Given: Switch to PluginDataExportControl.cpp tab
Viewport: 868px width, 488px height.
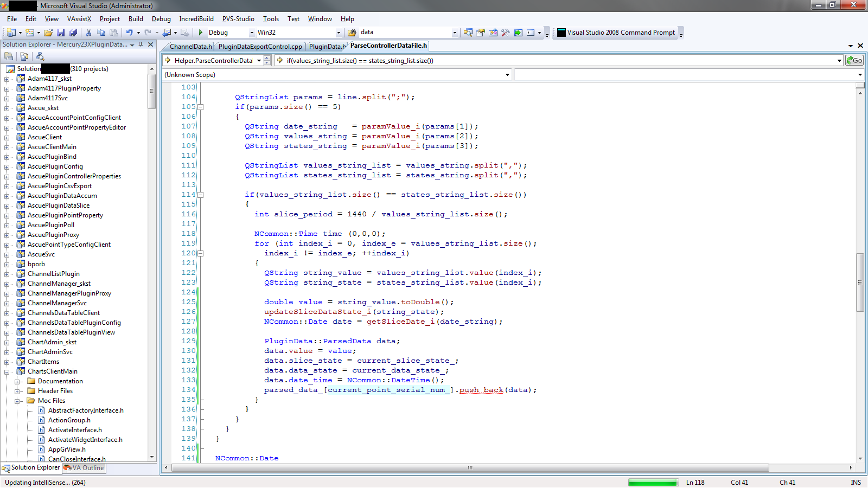Looking at the screenshot, I should pyautogui.click(x=260, y=47).
